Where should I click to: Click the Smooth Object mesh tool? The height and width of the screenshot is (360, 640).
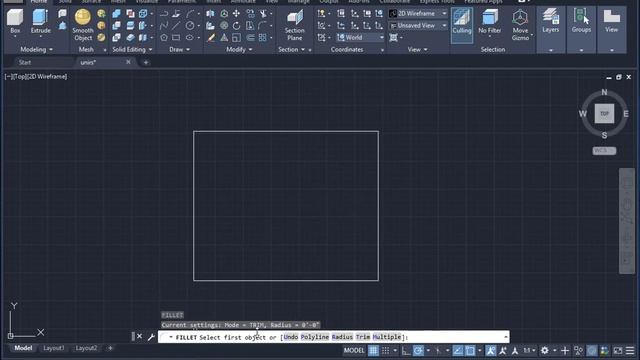point(83,25)
